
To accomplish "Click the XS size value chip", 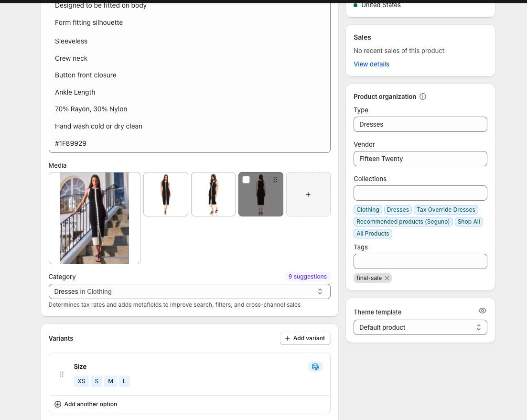I will pos(81,381).
